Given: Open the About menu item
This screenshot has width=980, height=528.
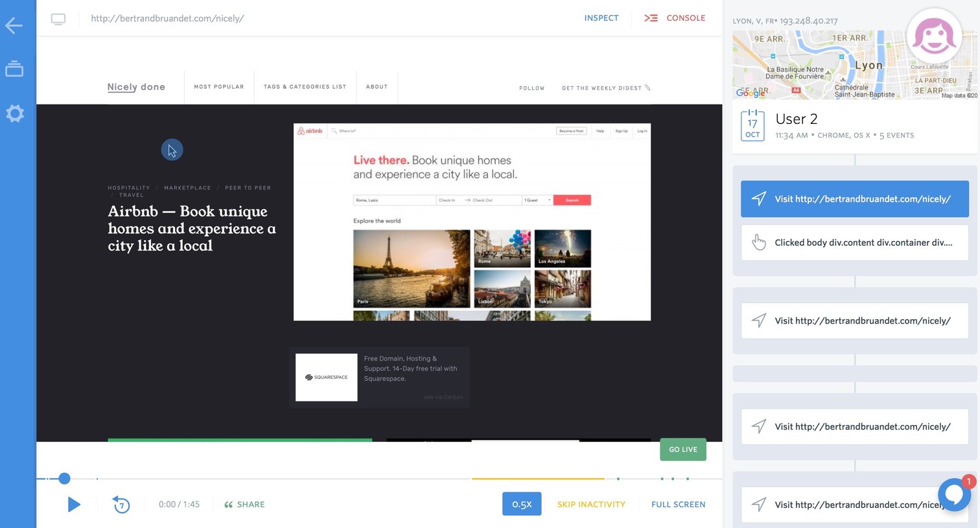Looking at the screenshot, I should pyautogui.click(x=377, y=87).
